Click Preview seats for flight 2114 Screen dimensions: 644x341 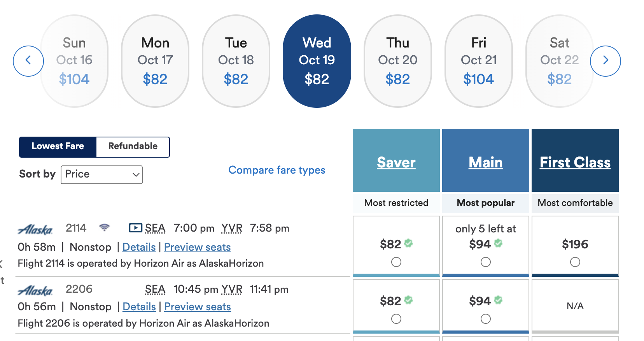click(197, 247)
